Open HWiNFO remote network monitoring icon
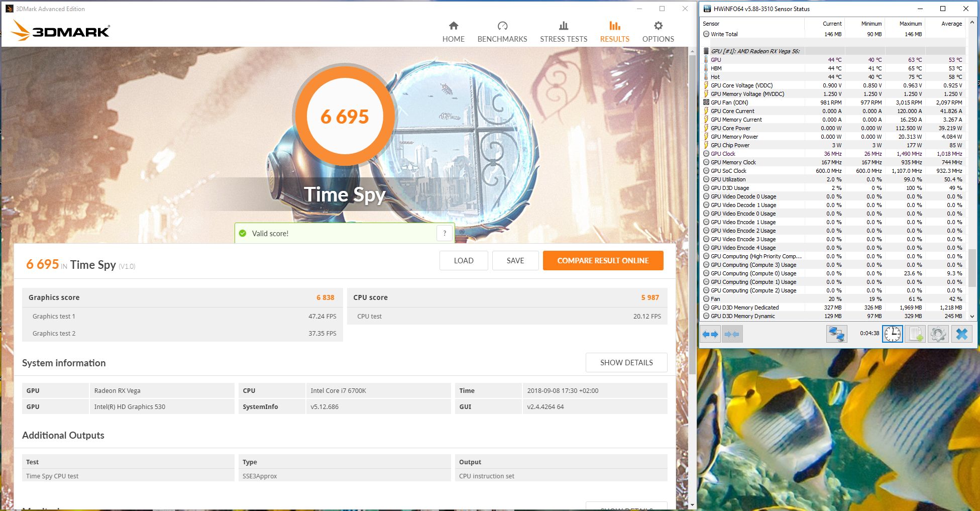The width and height of the screenshot is (980, 511). coord(836,334)
